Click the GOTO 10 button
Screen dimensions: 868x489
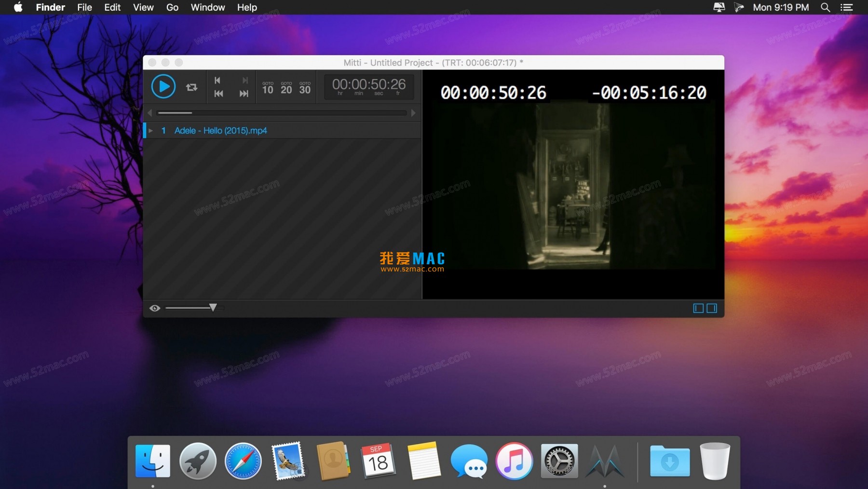click(268, 88)
